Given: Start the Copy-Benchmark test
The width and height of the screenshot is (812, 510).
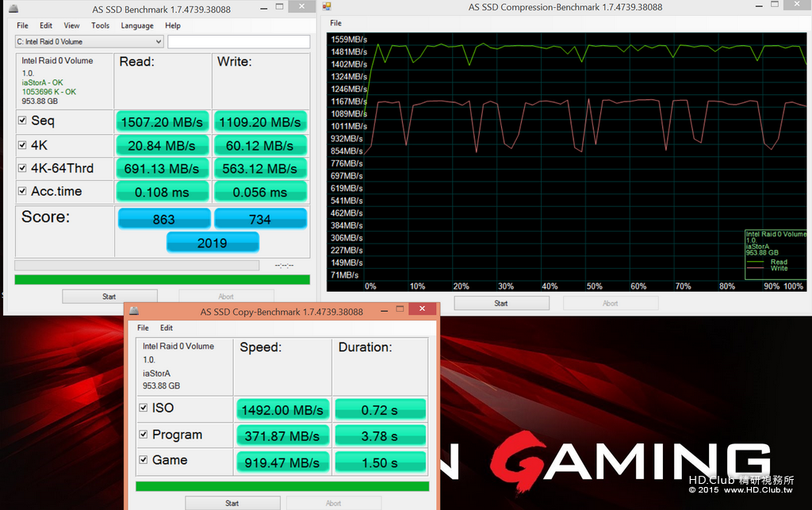Looking at the screenshot, I should click(232, 504).
